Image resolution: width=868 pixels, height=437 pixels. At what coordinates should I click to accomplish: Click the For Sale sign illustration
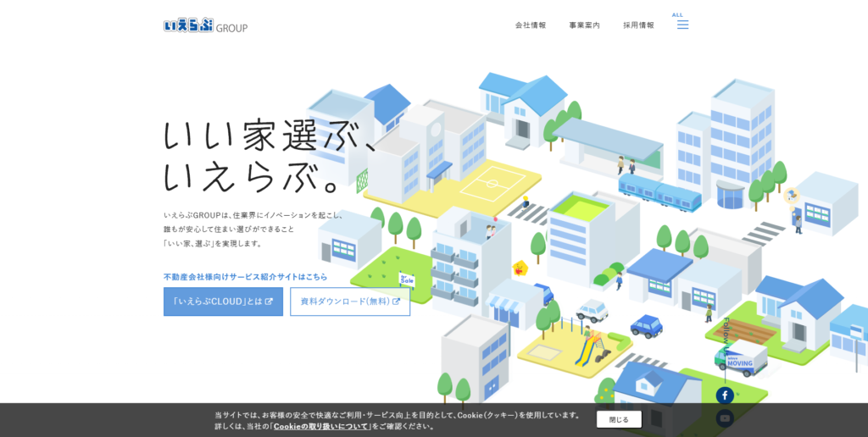(407, 280)
